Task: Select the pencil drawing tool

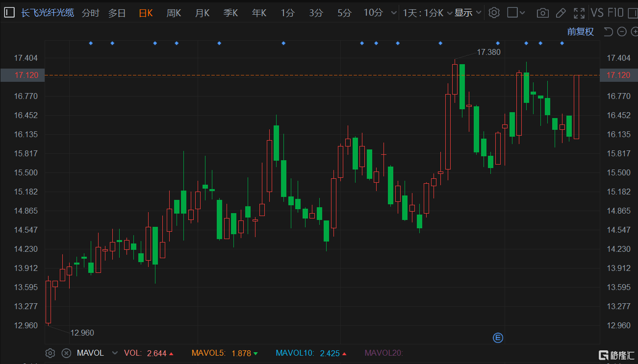Action: pos(561,13)
